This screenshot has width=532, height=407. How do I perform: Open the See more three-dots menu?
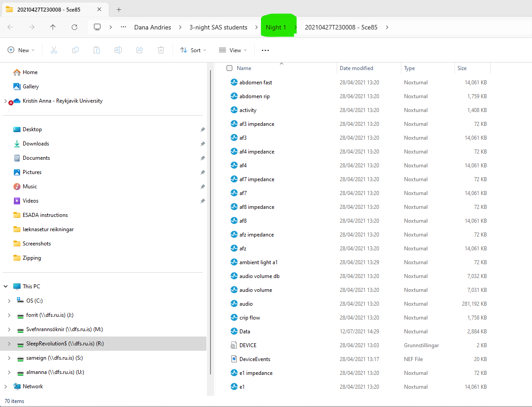(x=265, y=50)
